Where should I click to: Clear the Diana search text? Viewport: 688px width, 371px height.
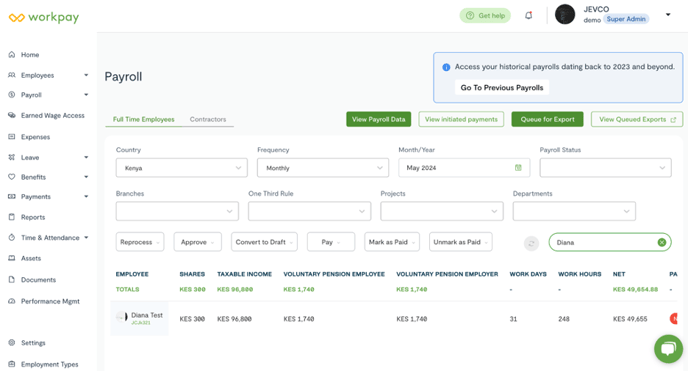click(x=662, y=242)
